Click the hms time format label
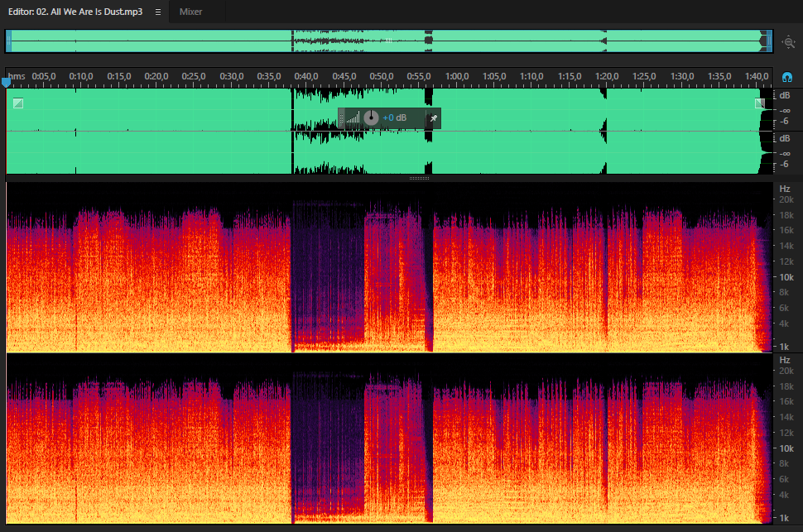 click(x=17, y=76)
